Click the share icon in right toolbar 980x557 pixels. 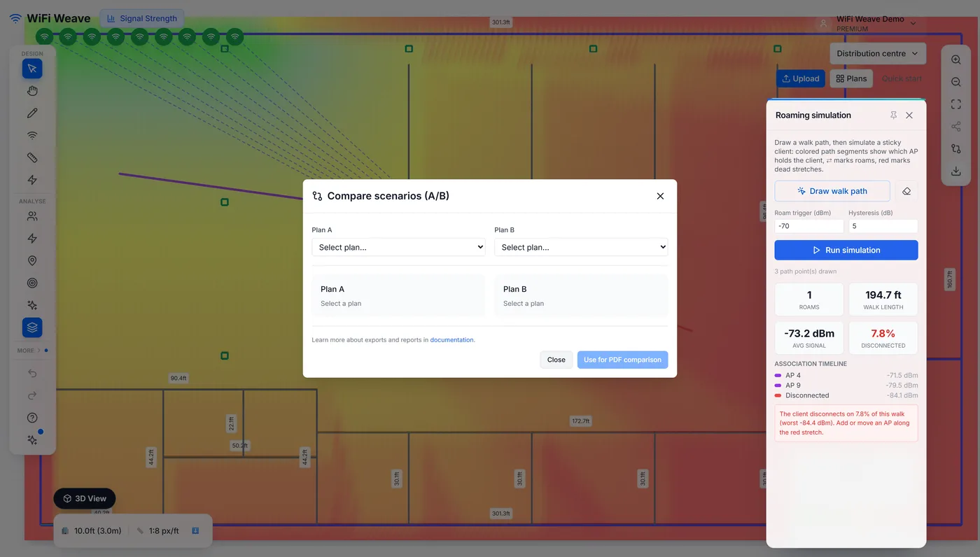(x=956, y=127)
